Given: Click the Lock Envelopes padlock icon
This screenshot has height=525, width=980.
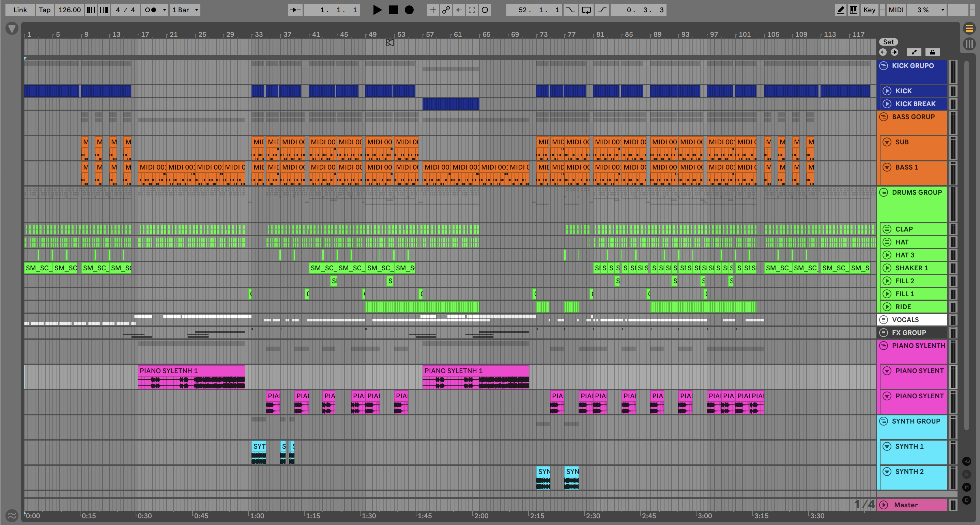Looking at the screenshot, I should pyautogui.click(x=932, y=52).
